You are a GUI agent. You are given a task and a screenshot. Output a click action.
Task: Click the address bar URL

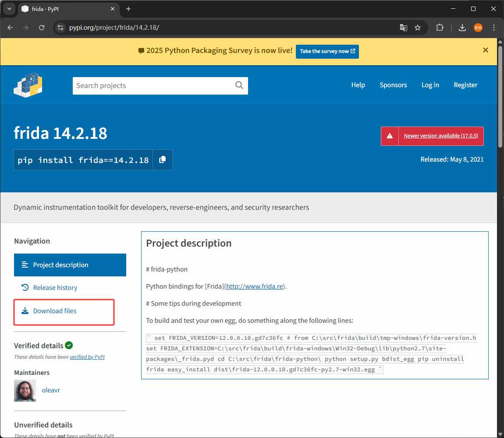tap(114, 28)
